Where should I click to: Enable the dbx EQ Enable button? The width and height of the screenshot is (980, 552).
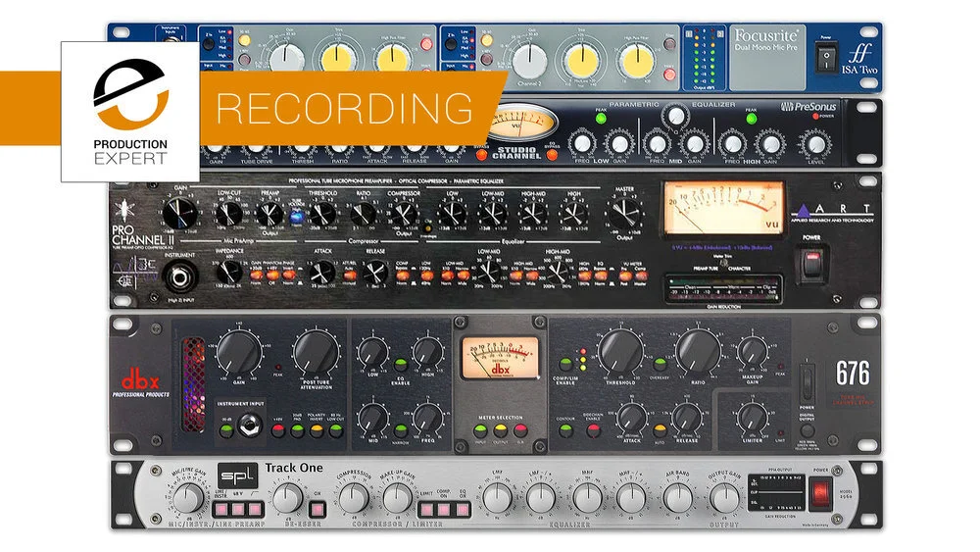coord(401,365)
